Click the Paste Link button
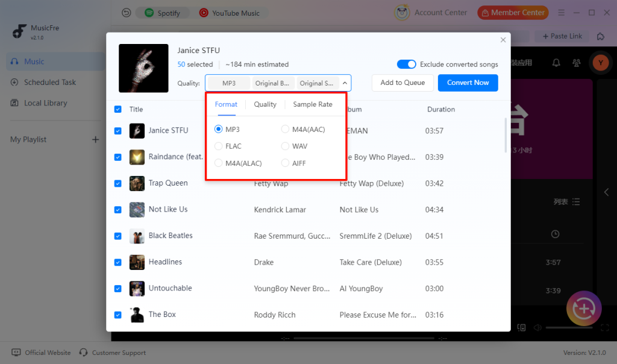 (x=562, y=36)
